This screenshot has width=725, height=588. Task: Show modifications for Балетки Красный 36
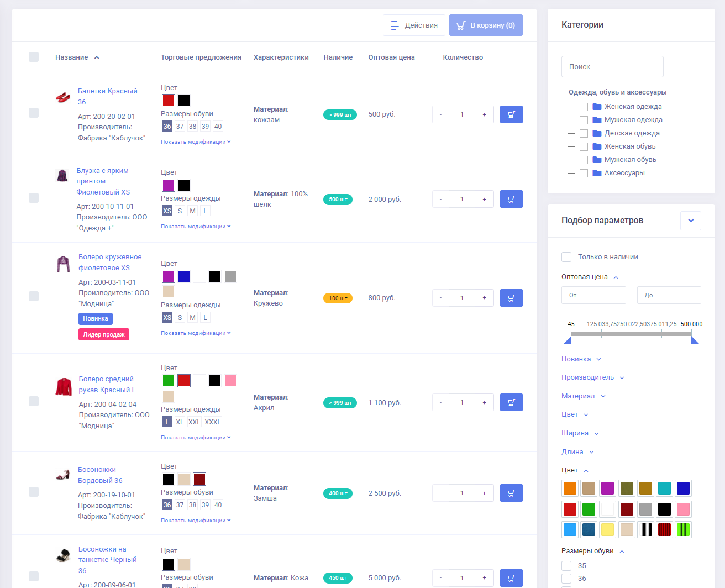click(196, 142)
